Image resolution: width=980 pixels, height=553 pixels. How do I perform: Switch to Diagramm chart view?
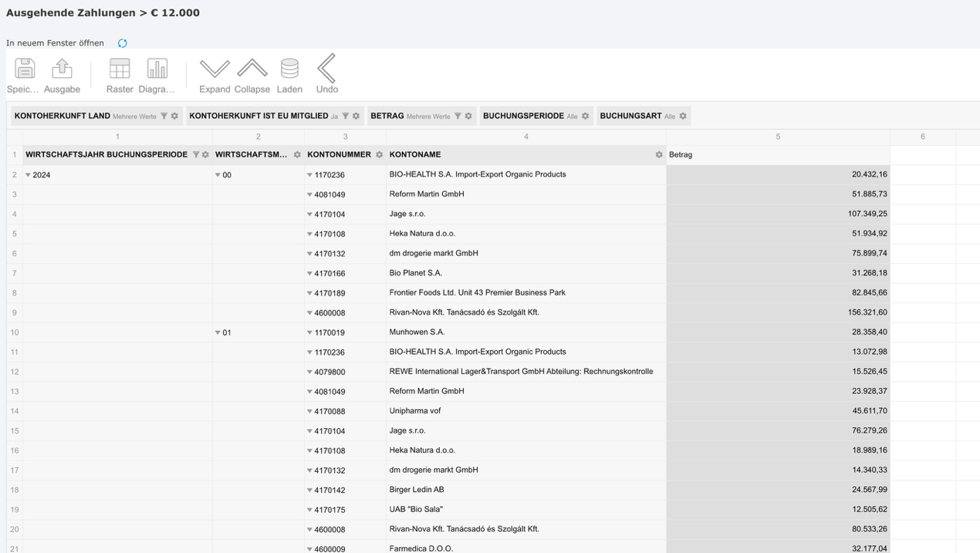tap(157, 69)
